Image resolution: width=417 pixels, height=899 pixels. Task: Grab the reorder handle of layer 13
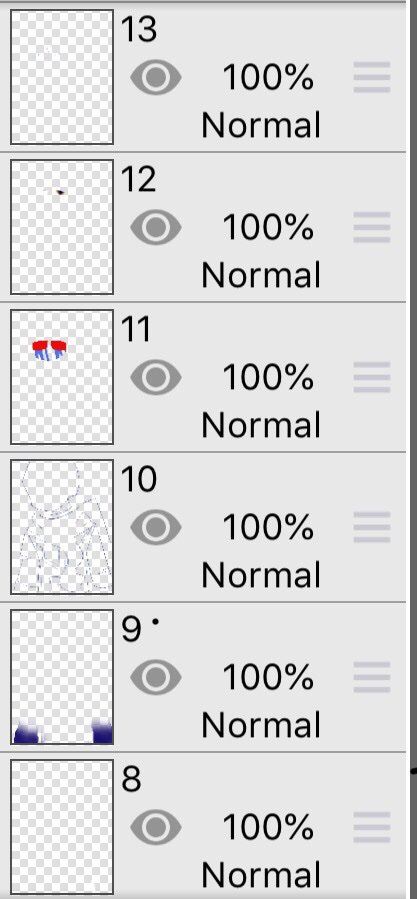click(372, 77)
